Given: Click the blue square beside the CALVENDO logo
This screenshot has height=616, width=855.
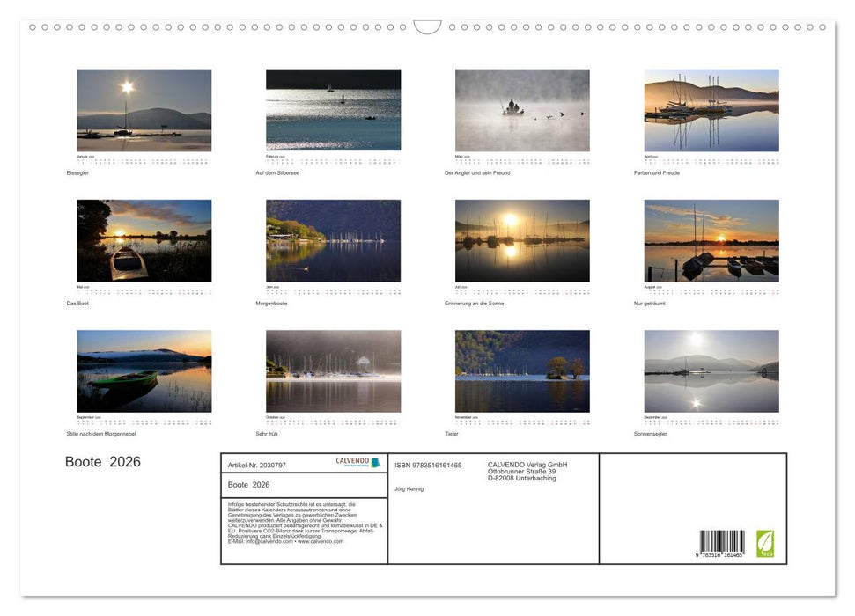Looking at the screenshot, I should click(x=375, y=460).
